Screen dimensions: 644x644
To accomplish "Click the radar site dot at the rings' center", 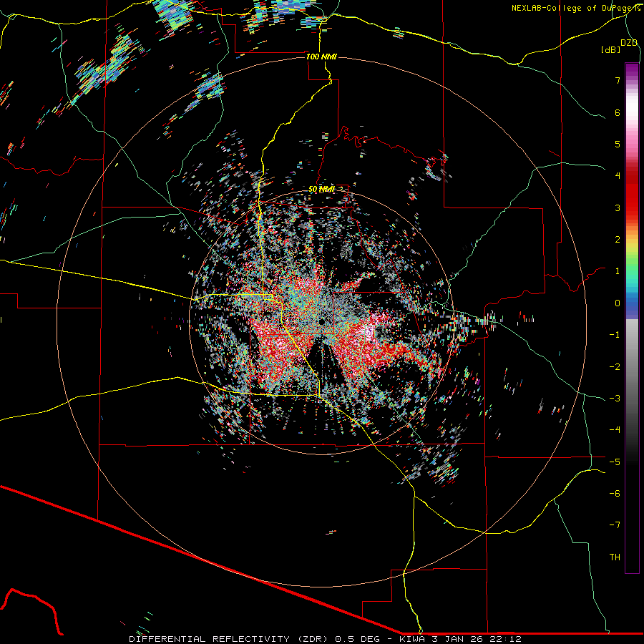I will click(321, 321).
